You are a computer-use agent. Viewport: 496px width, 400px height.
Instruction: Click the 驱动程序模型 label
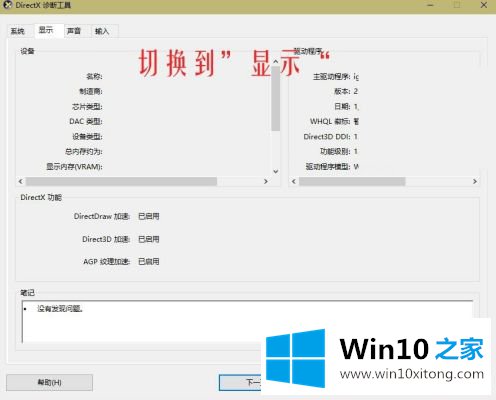click(328, 167)
